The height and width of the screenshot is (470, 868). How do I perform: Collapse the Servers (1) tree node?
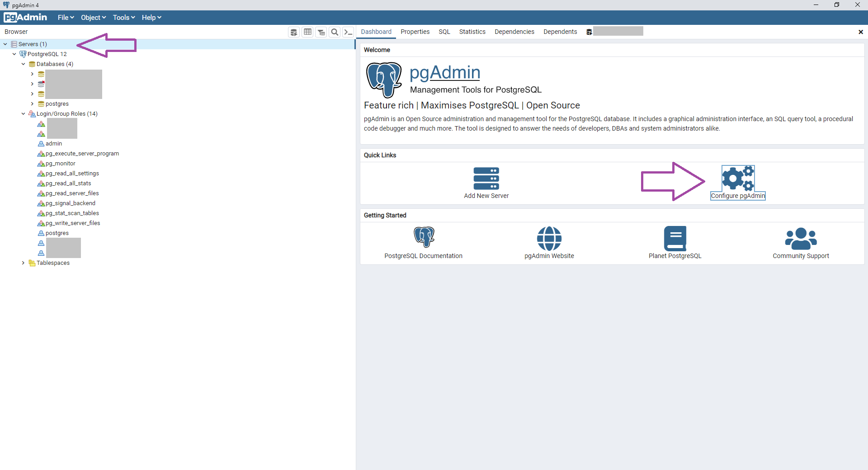5,44
